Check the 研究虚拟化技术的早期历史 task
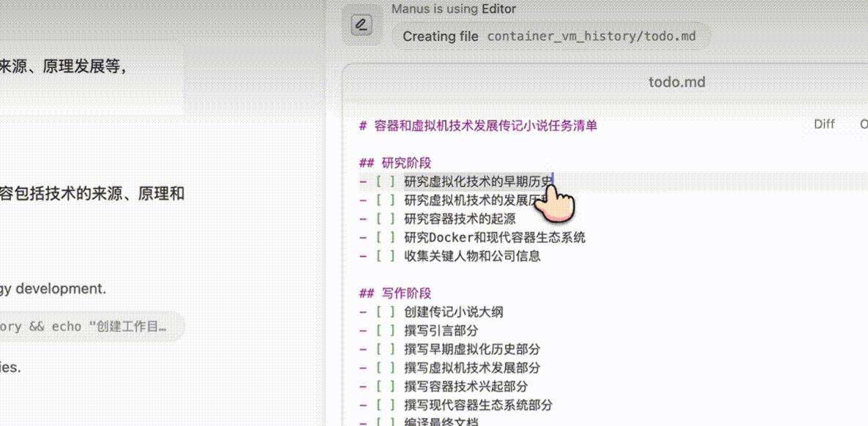Screen dimensions: 868x426 383,181
